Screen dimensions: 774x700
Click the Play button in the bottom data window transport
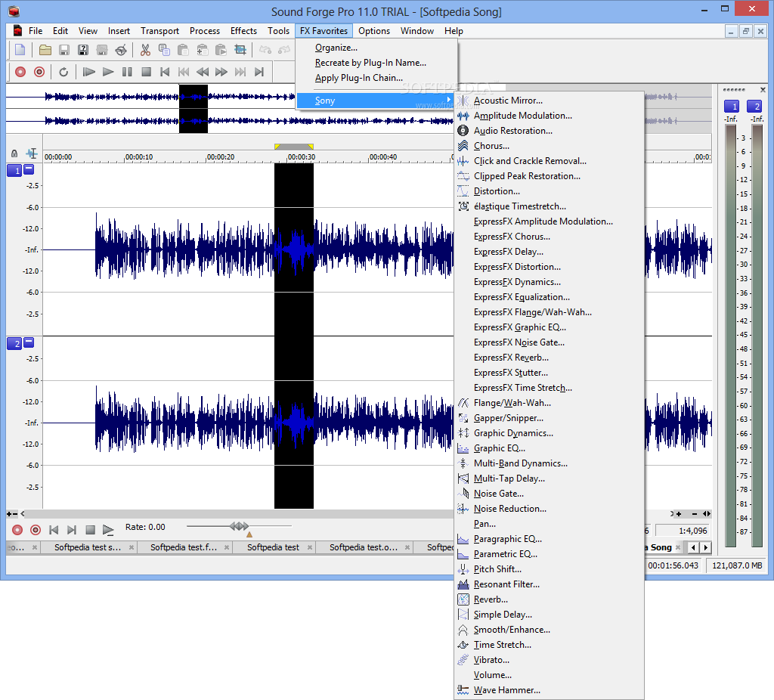[108, 530]
